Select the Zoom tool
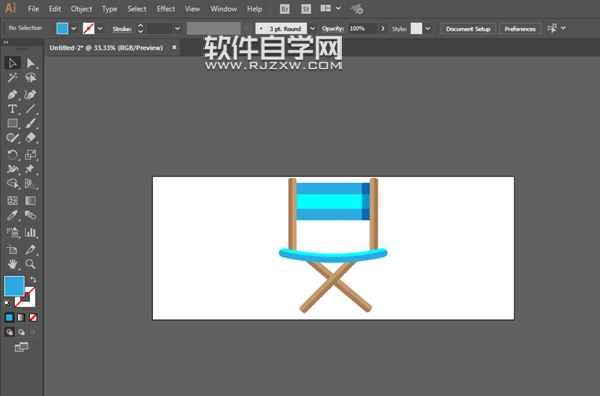 pos(30,264)
